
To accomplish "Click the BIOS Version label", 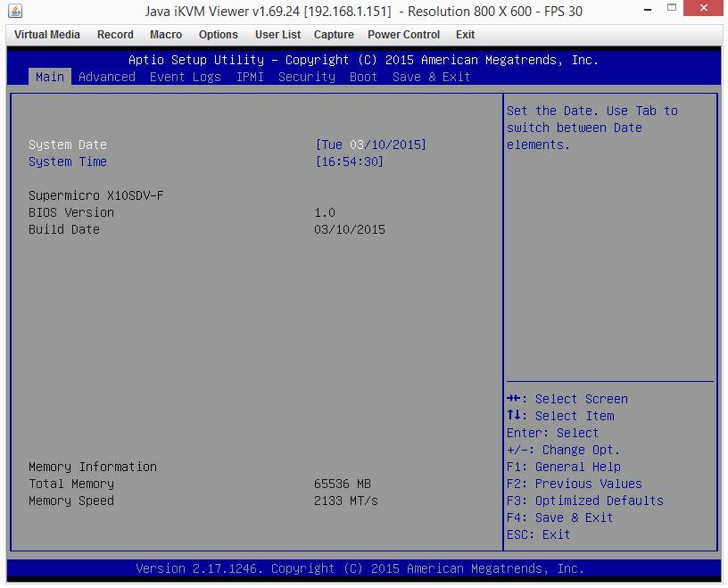I will [x=71, y=212].
